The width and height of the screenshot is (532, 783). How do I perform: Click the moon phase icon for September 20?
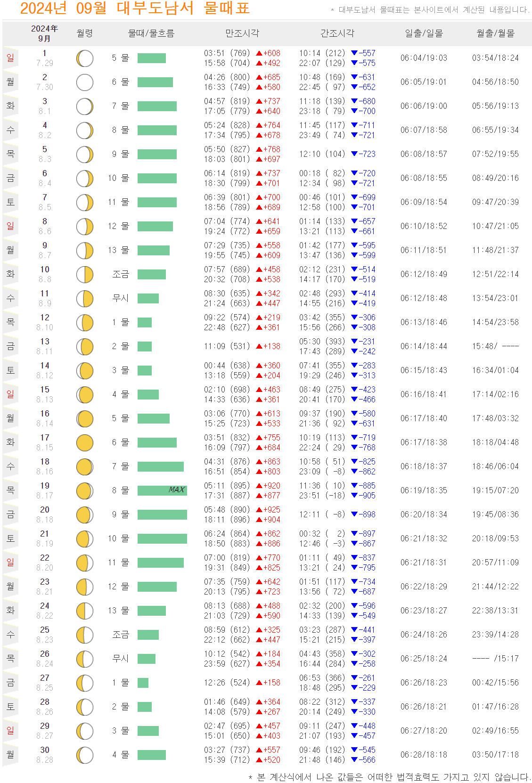(85, 515)
